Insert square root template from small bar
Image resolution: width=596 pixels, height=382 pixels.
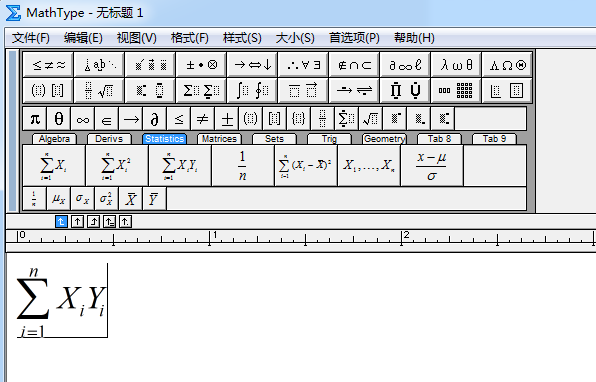(x=370, y=119)
